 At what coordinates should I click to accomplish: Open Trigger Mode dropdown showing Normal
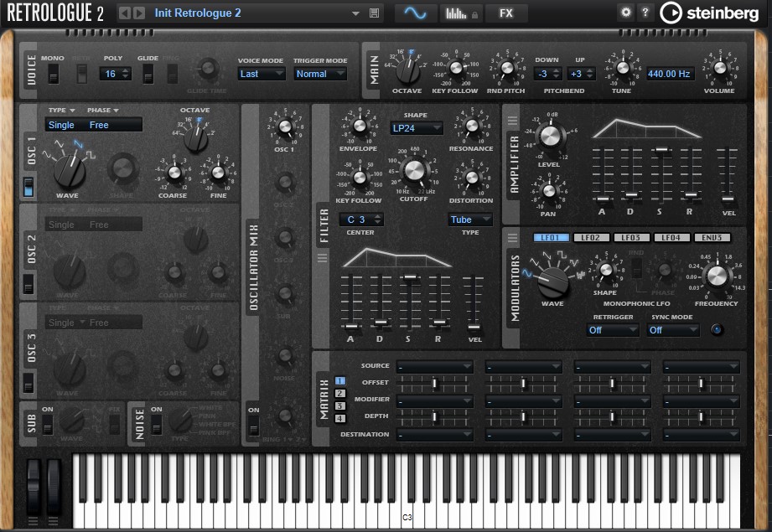click(320, 74)
